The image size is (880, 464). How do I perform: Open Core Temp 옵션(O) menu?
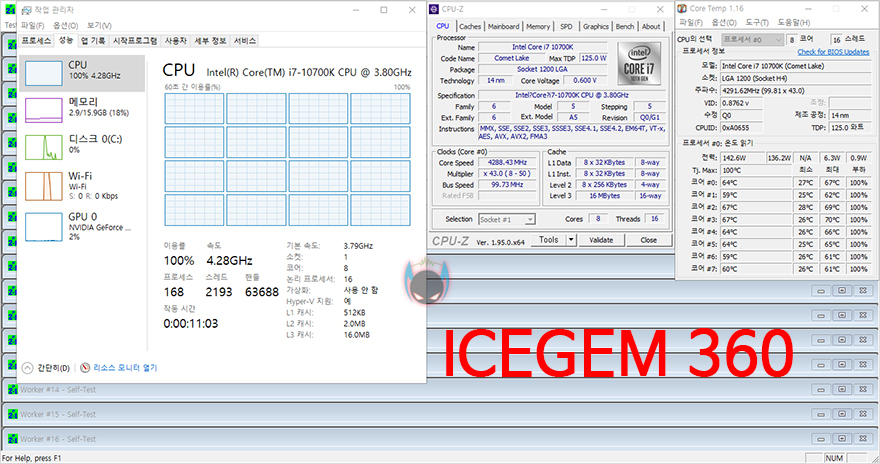(x=724, y=22)
